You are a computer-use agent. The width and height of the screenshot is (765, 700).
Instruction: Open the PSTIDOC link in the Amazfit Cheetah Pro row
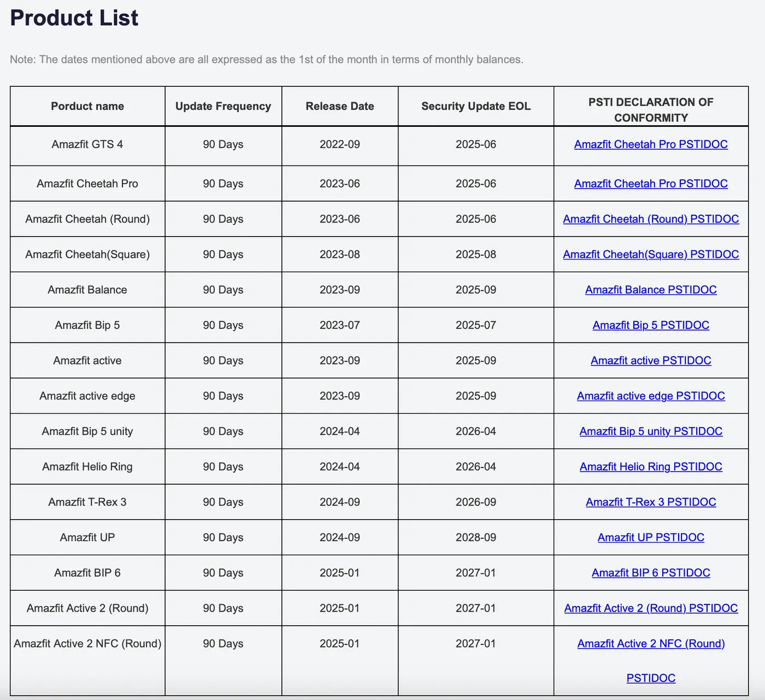click(x=650, y=184)
